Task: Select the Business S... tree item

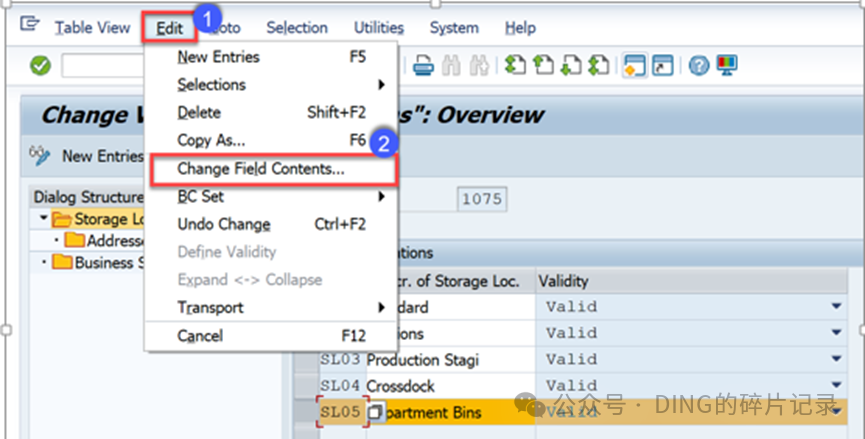Action: pyautogui.click(x=108, y=263)
